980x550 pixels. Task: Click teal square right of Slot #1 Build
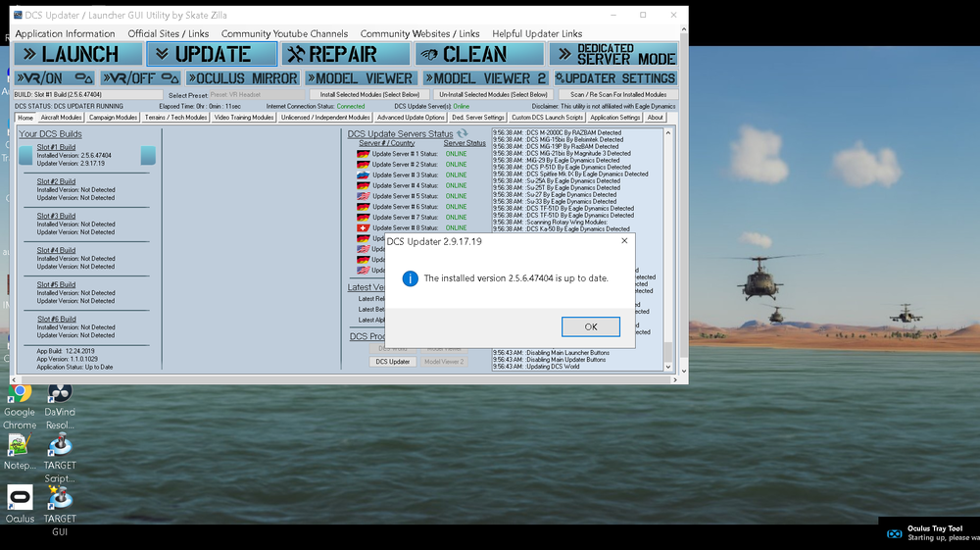(148, 155)
